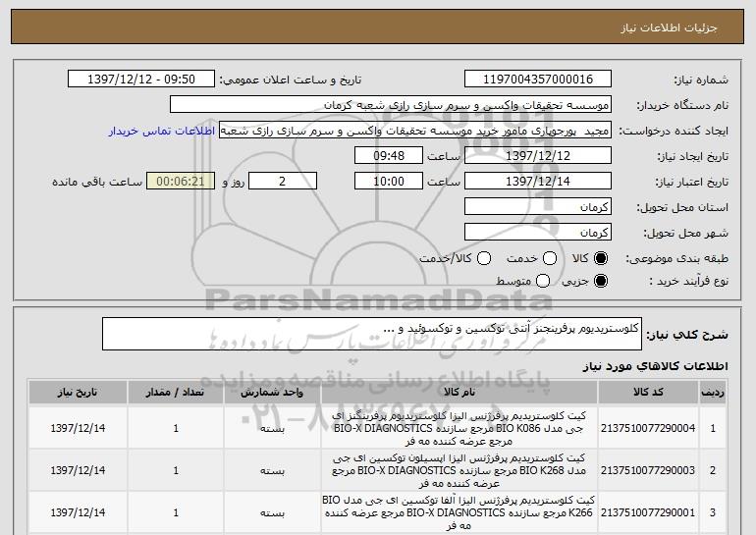Viewport: 756px width, 535px height.
Task: Open buyer contact information link
Action: pos(162,131)
